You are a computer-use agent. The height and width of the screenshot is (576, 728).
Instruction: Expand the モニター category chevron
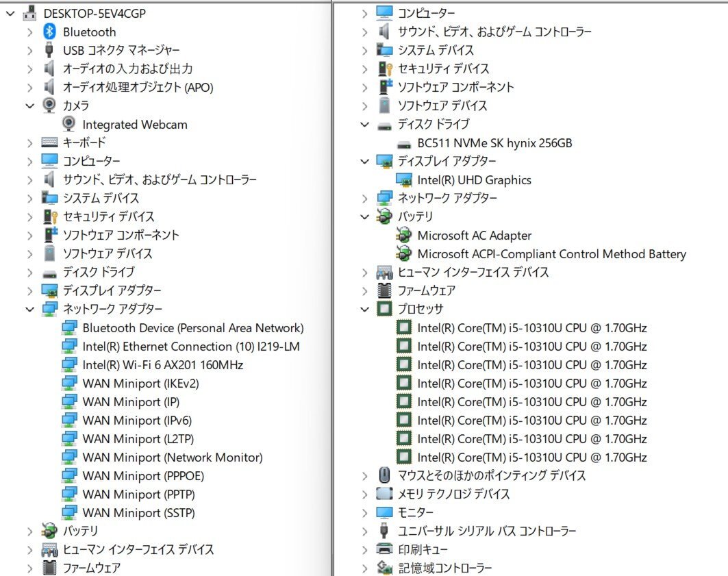(x=365, y=513)
